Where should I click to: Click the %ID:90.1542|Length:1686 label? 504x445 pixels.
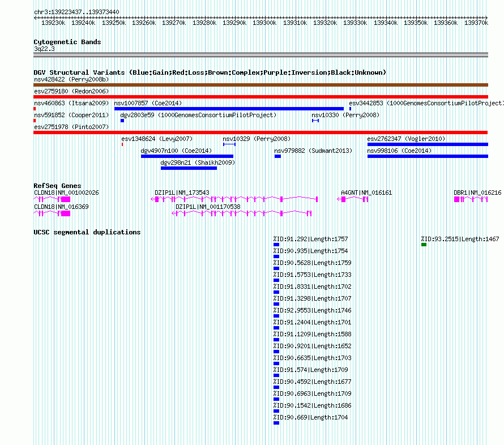coord(313,405)
